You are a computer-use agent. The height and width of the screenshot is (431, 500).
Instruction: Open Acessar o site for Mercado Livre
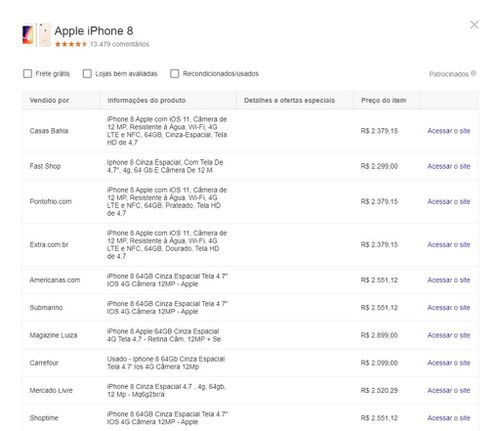[449, 390]
